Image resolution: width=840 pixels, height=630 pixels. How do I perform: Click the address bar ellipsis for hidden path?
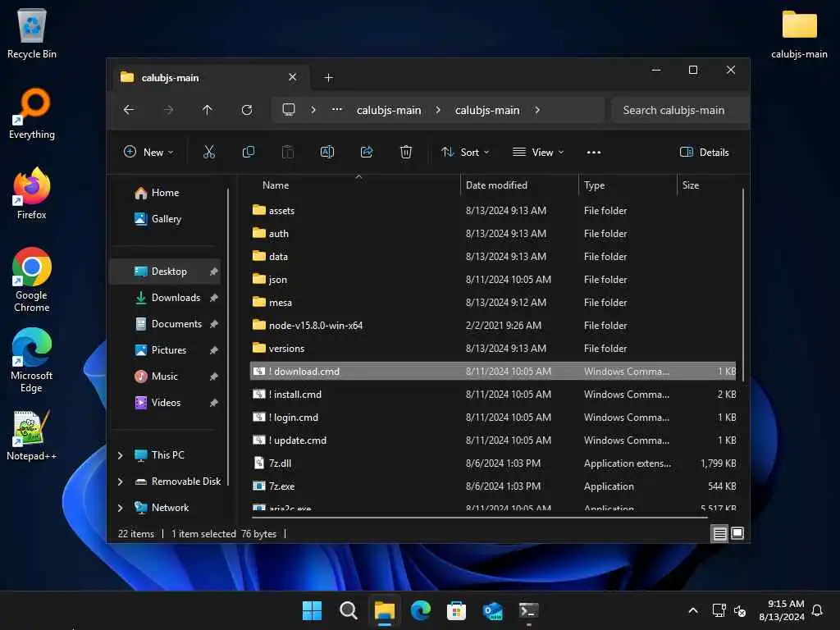click(x=337, y=110)
